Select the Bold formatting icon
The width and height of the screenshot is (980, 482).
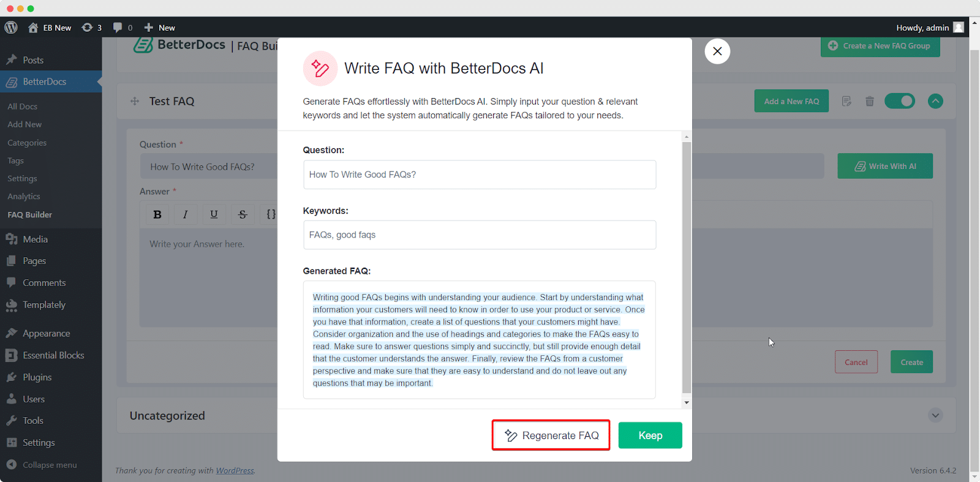coord(157,214)
